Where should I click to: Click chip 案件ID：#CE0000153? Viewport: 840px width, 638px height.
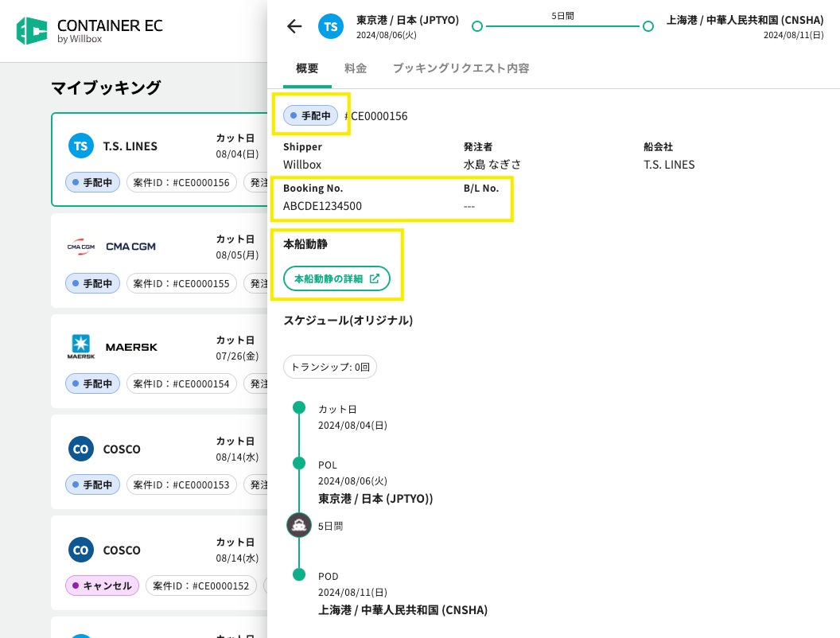click(x=181, y=484)
